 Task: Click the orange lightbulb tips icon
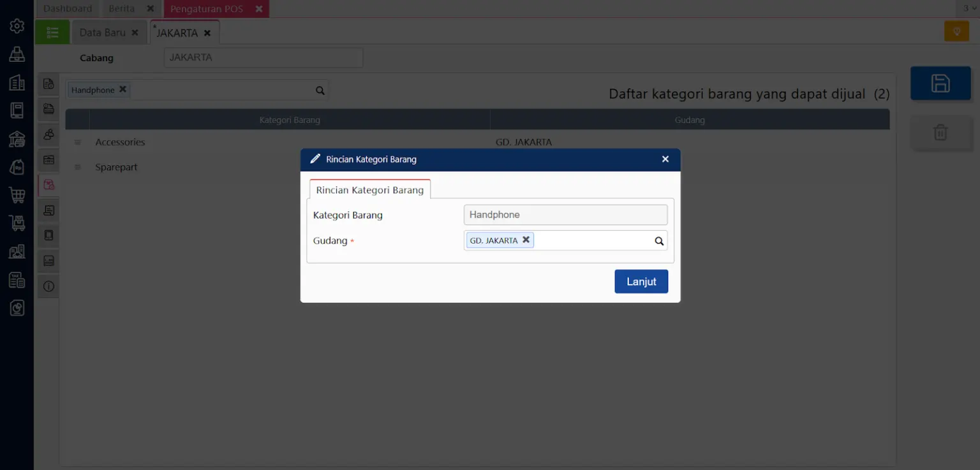click(x=956, y=32)
